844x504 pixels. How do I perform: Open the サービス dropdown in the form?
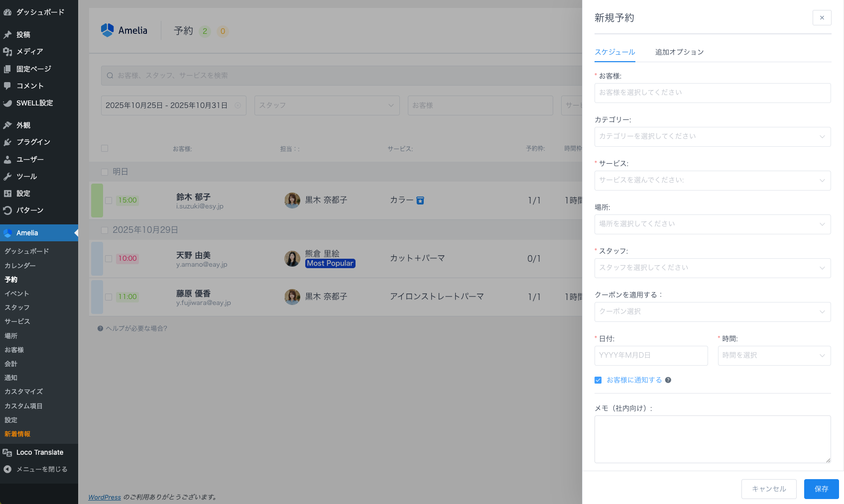[x=712, y=181]
